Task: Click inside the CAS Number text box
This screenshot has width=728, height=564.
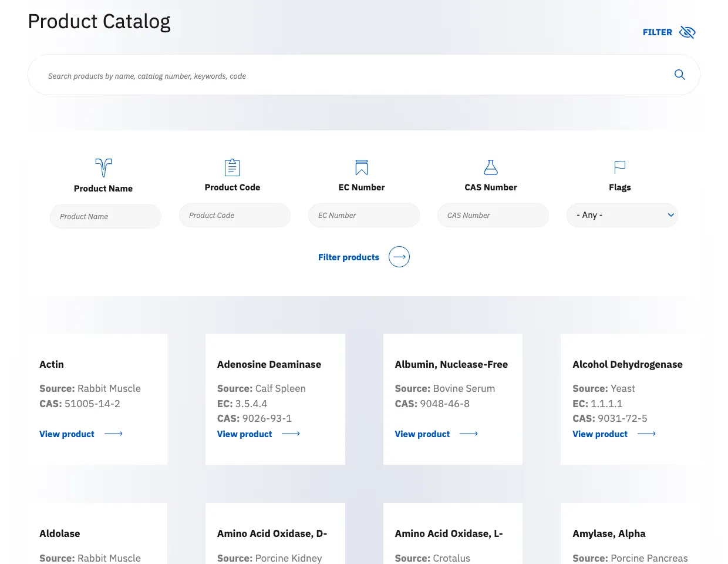Action: [493, 215]
